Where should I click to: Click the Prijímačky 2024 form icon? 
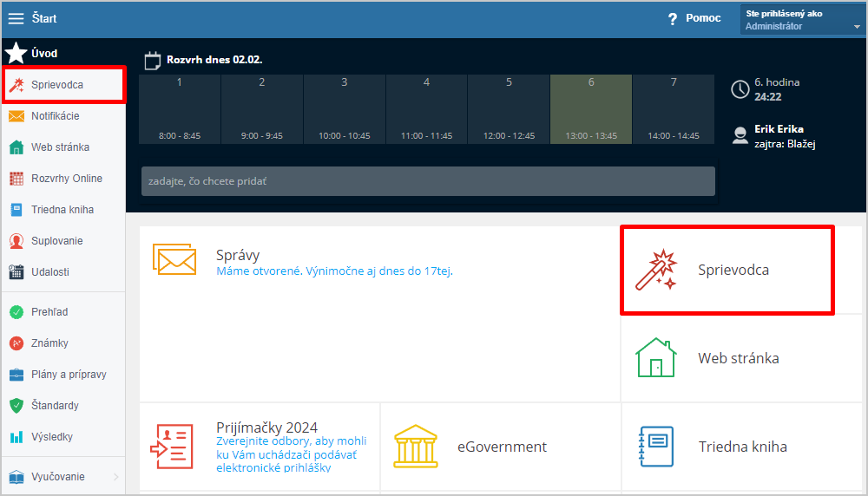(x=169, y=447)
